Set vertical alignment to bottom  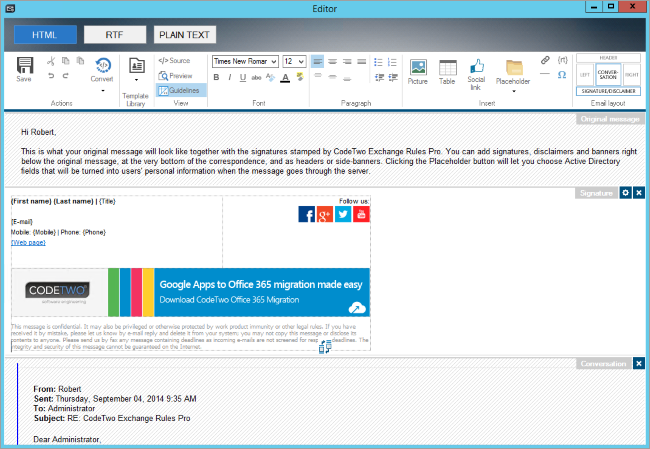coord(347,78)
